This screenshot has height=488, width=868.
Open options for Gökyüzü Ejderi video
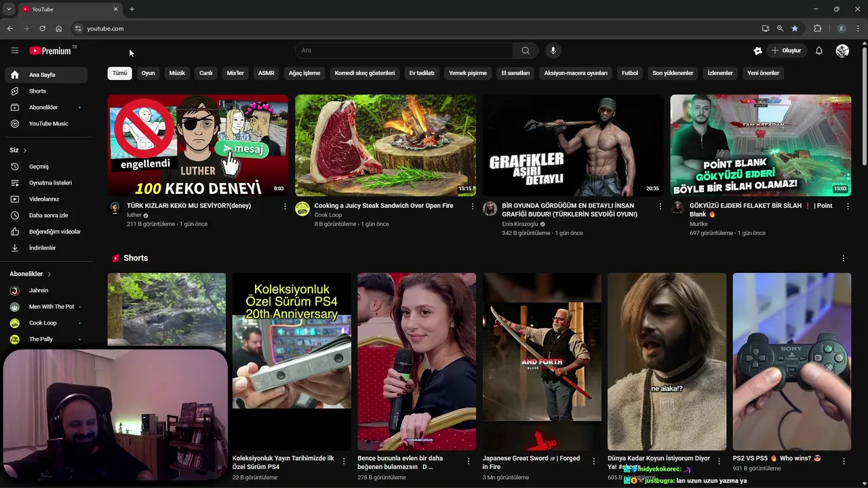(848, 206)
